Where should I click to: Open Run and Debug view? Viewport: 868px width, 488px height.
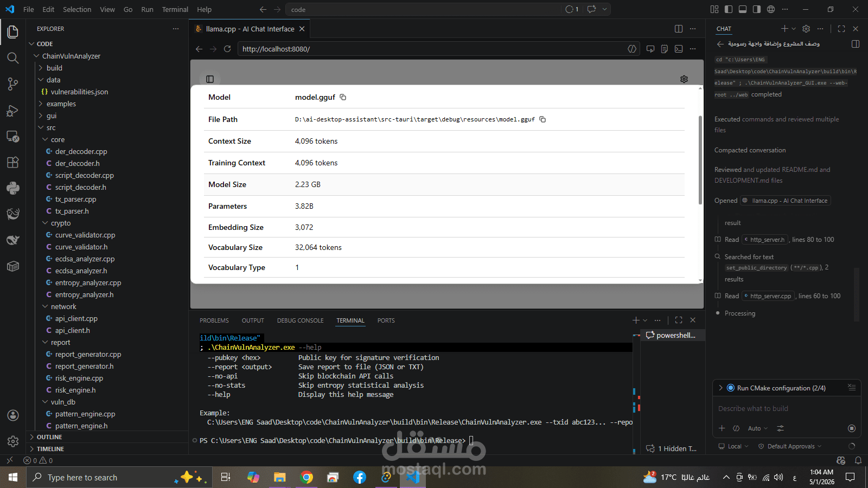coord(13,111)
